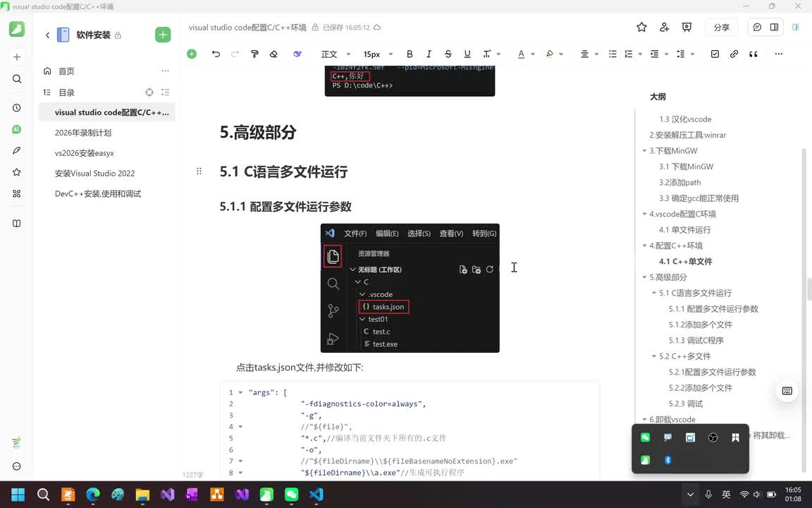Open search from the left rail
Image resolution: width=812 pixels, height=508 pixels.
[17, 79]
